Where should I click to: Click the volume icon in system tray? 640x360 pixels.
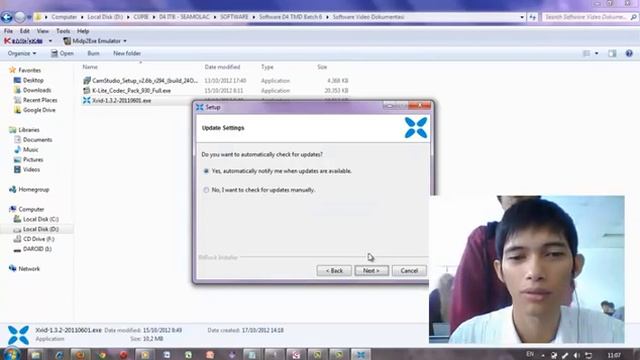coord(576,355)
